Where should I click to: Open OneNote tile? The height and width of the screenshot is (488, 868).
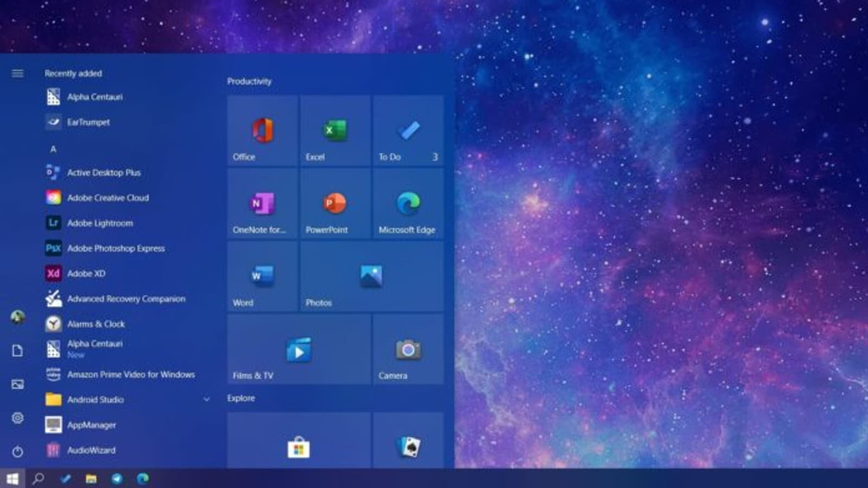point(263,203)
